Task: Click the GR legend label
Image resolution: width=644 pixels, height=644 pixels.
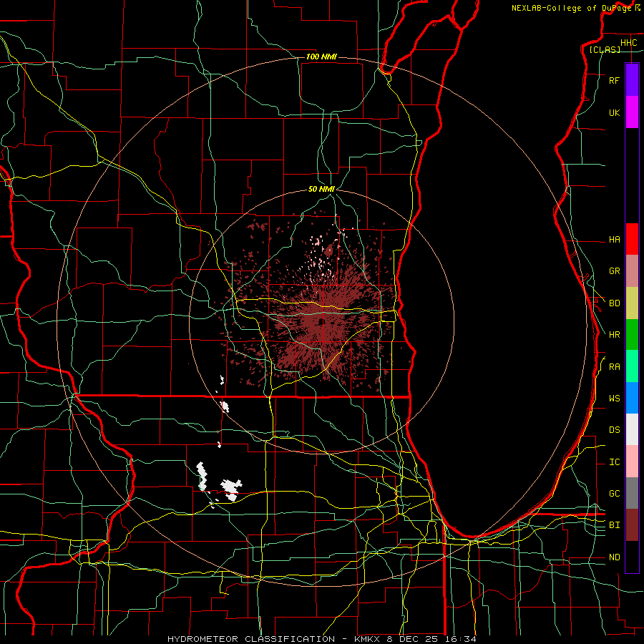Action: pos(614,271)
